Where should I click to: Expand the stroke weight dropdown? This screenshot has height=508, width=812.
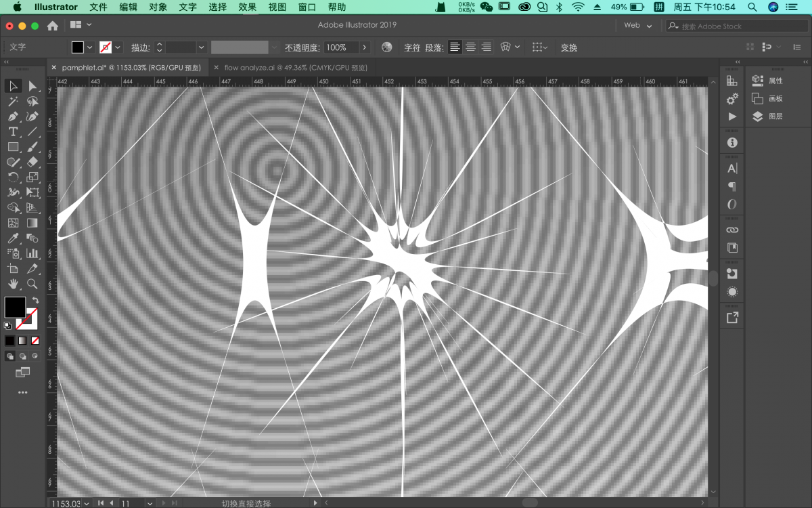point(201,47)
